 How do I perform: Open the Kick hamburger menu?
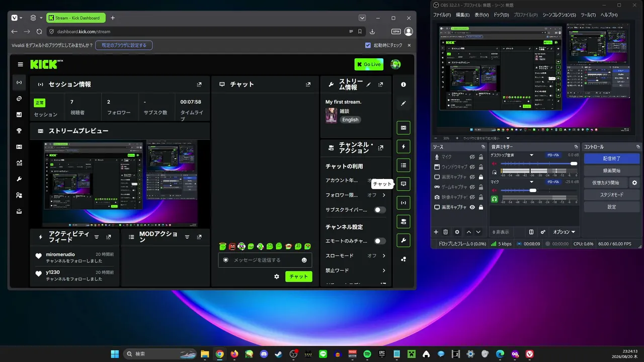tap(20, 64)
